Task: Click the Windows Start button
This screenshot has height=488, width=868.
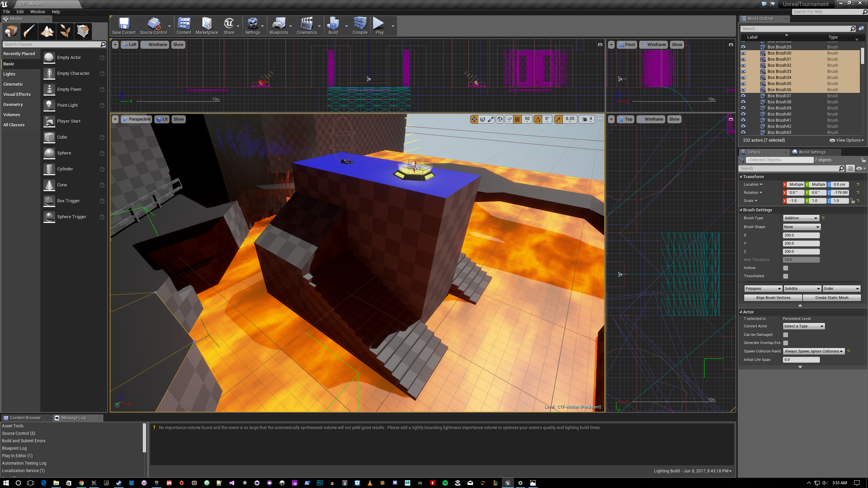Action: pyautogui.click(x=6, y=483)
